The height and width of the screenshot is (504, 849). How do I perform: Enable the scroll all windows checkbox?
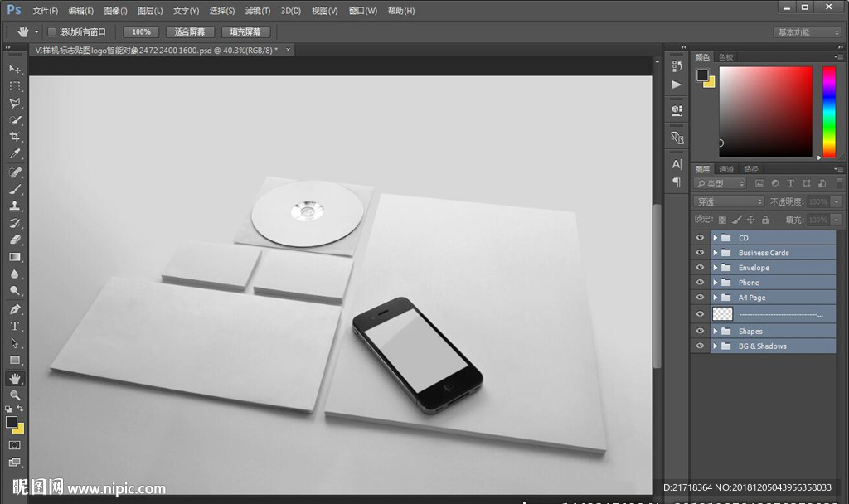tap(51, 31)
